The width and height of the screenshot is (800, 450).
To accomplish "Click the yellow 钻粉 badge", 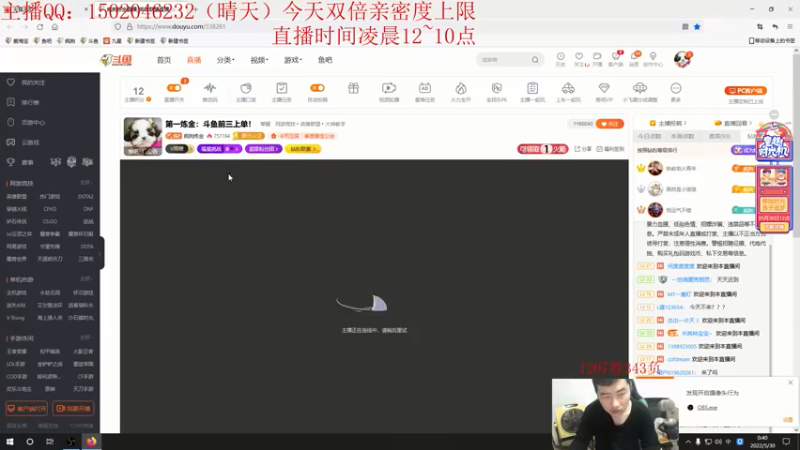I will (303, 149).
